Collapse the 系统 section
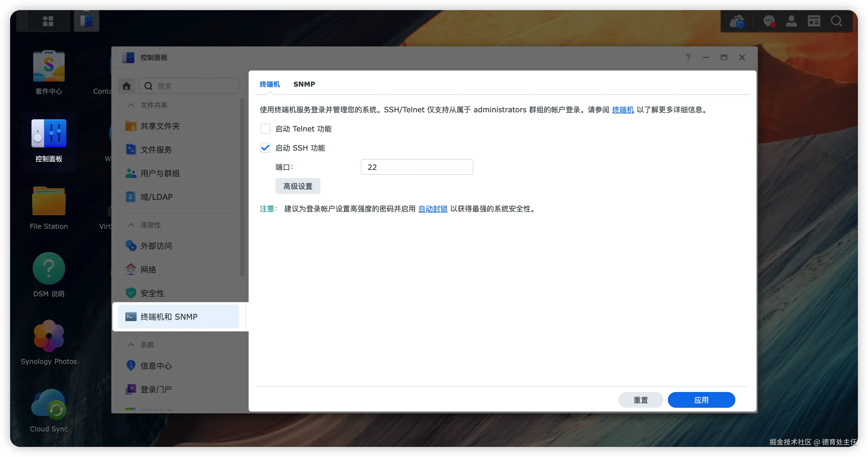The width and height of the screenshot is (868, 457). coord(131,345)
